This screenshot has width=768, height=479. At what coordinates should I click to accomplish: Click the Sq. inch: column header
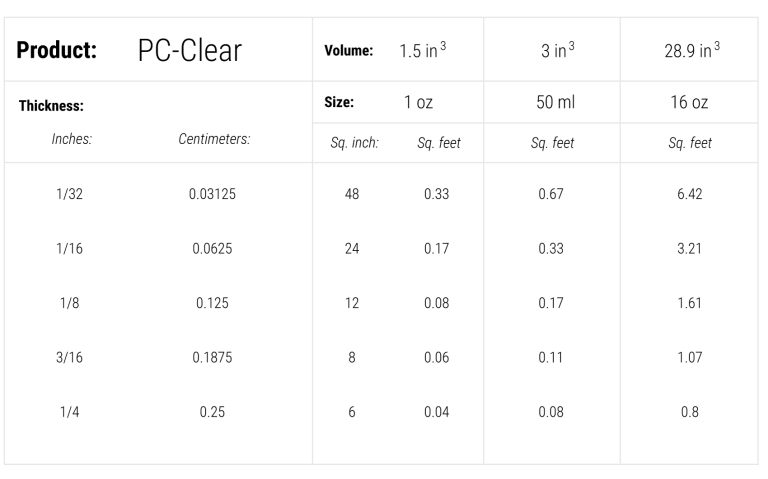point(354,143)
